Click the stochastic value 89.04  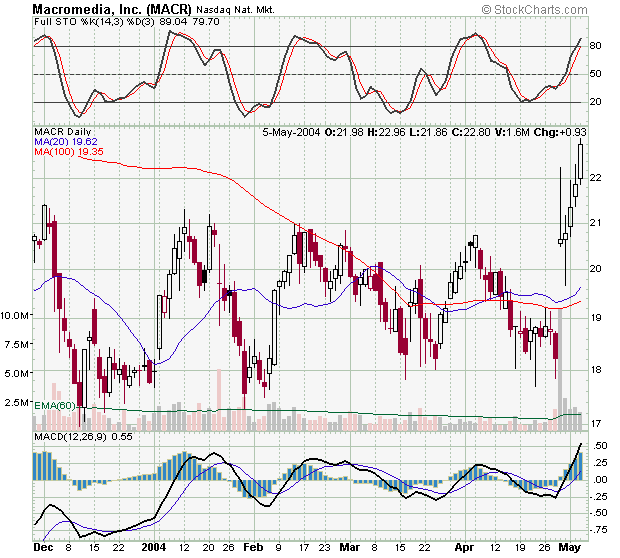tap(172, 21)
